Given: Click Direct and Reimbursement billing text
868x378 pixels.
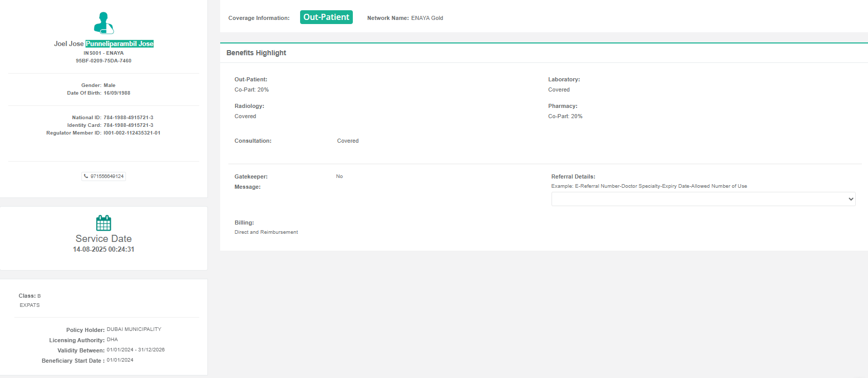Looking at the screenshot, I should (x=266, y=232).
